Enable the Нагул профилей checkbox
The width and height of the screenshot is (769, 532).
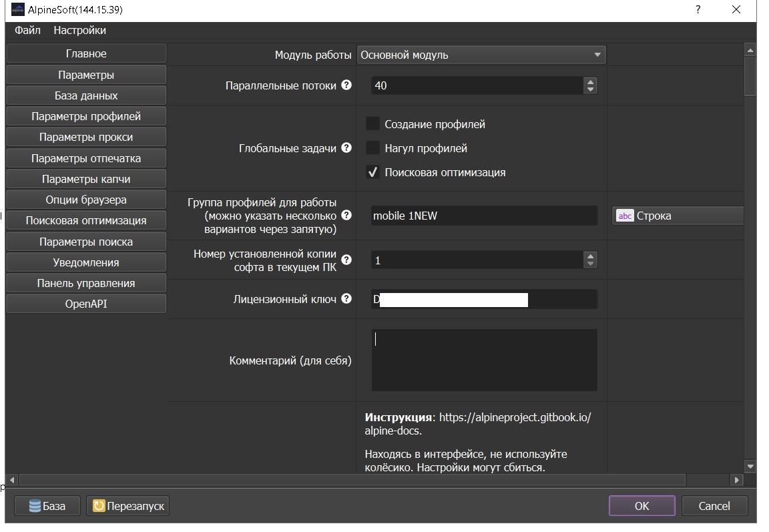(x=372, y=148)
